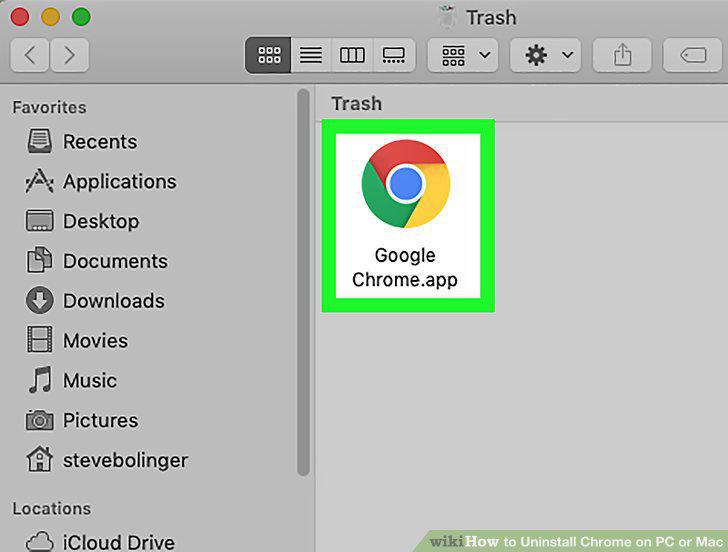Switch to column view
Screen dimensions: 728x552
coord(352,55)
